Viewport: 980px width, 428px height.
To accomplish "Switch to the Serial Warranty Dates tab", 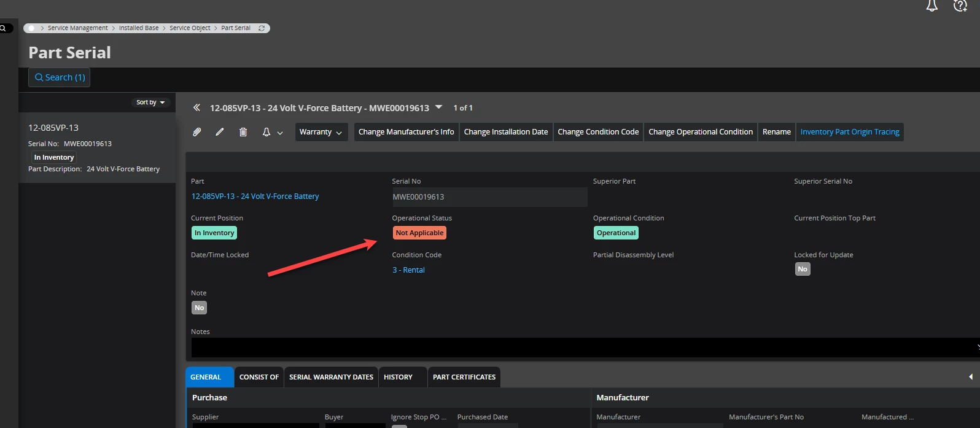I will pyautogui.click(x=331, y=377).
